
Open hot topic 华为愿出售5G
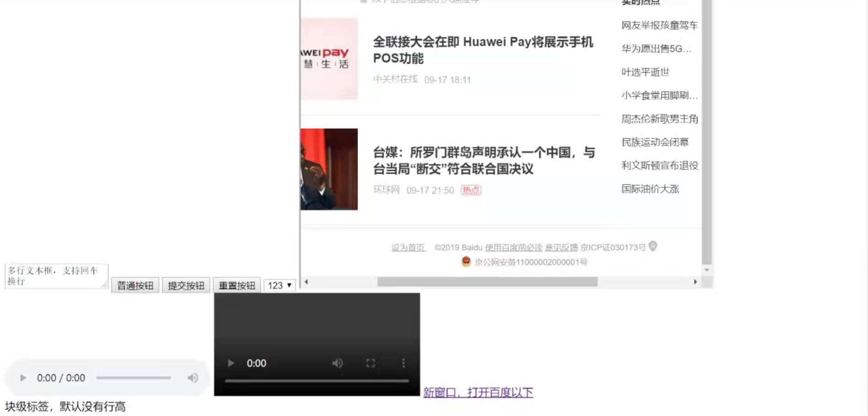[x=656, y=49]
